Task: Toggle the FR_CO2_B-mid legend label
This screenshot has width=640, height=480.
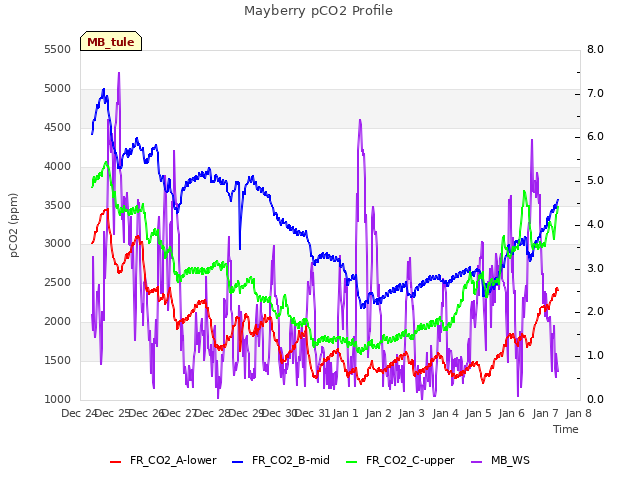Action: tap(291, 460)
